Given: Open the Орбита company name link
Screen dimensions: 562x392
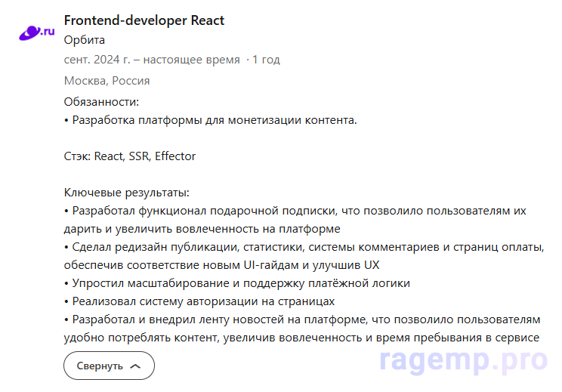Looking at the screenshot, I should tap(85, 40).
